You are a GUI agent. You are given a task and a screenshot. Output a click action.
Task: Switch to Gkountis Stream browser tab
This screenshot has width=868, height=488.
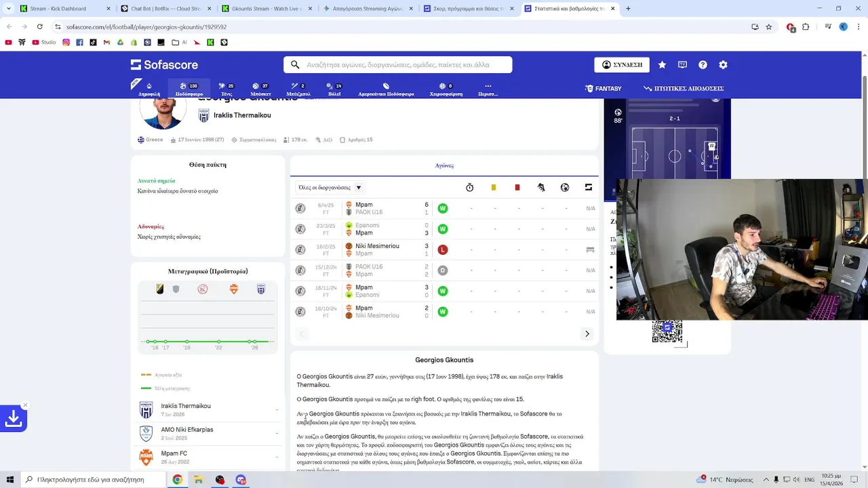point(267,9)
